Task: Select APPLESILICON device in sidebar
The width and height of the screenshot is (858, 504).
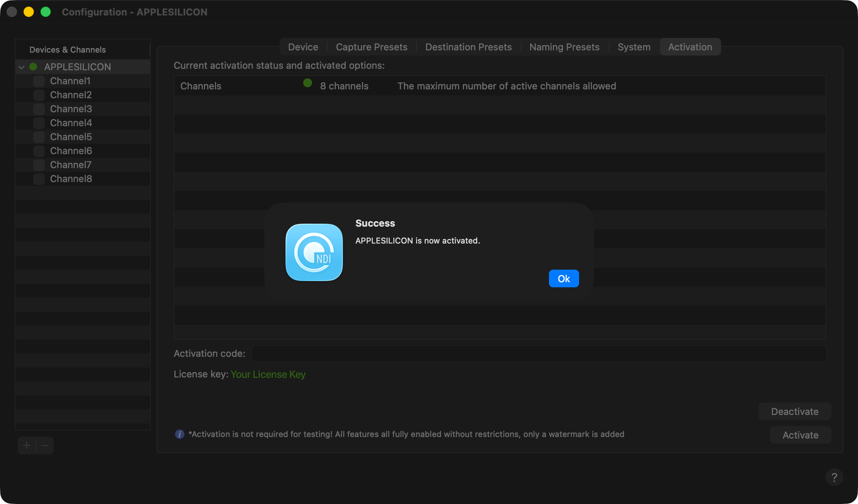Action: coord(78,67)
